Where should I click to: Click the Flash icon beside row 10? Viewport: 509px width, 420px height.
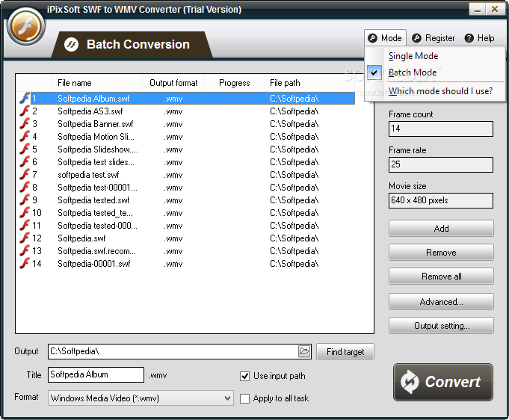25,212
